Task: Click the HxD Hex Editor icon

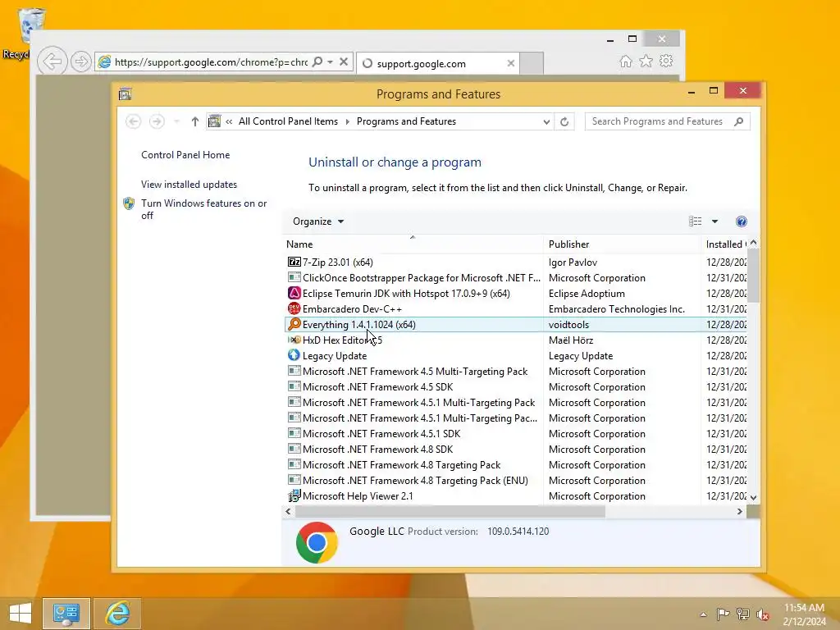Action: click(x=294, y=340)
